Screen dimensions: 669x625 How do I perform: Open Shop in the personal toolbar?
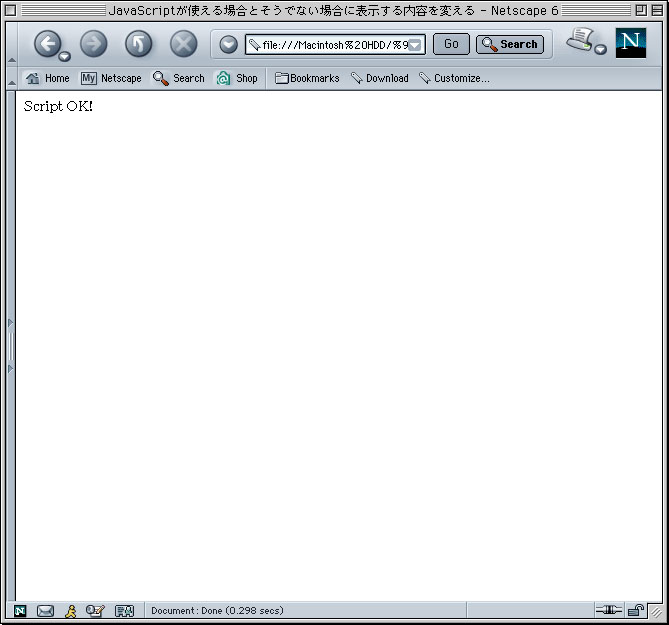(237, 78)
